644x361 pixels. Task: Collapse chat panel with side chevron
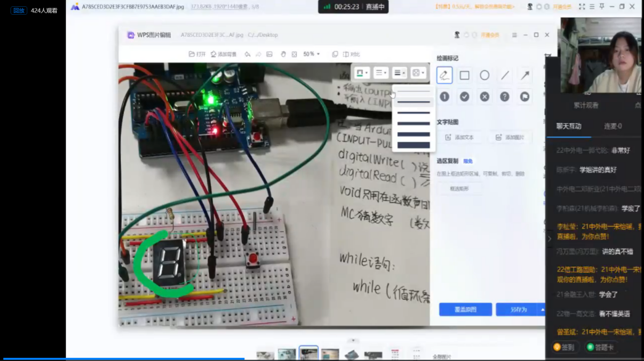point(550,239)
